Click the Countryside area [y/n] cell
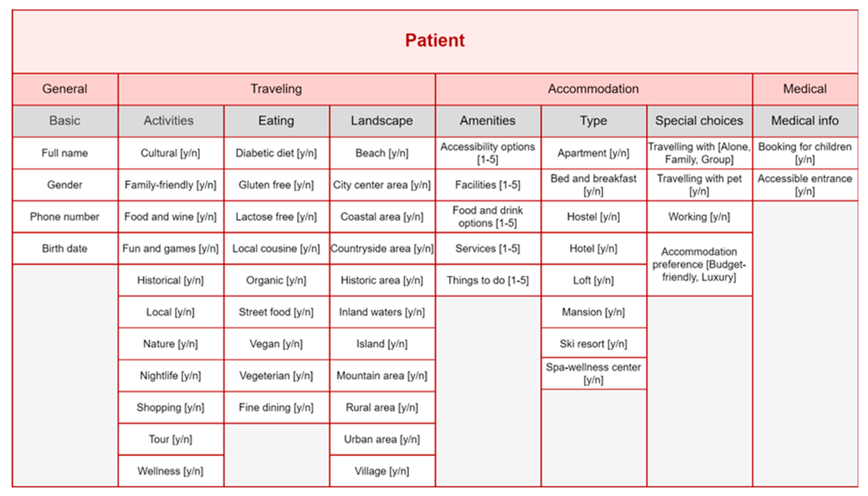The height and width of the screenshot is (496, 868). pos(382,249)
